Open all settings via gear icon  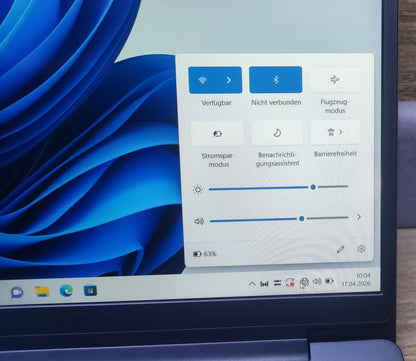361,249
